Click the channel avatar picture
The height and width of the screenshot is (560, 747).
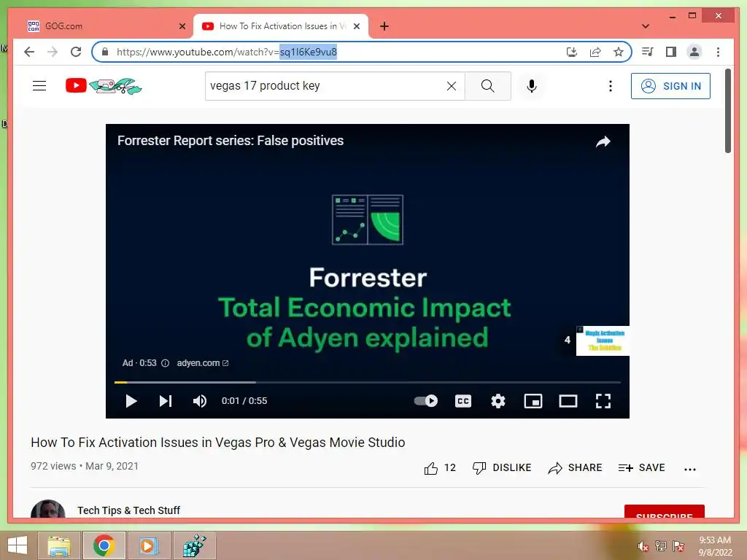(47, 509)
